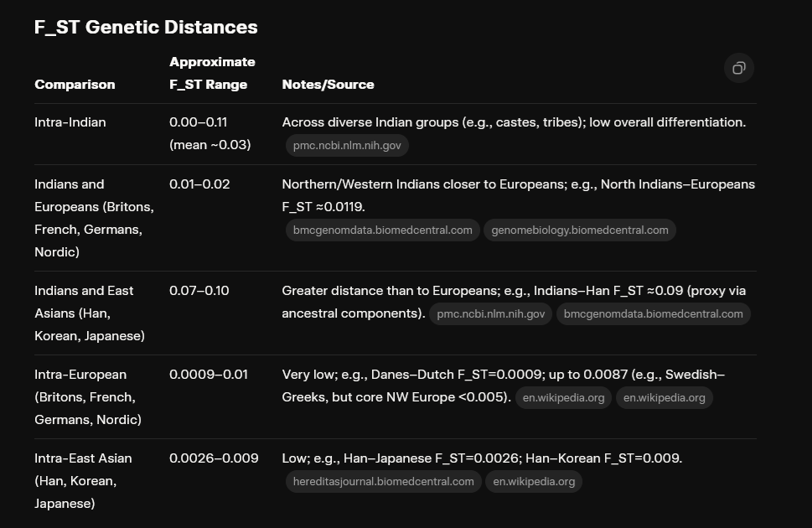Open pmc.ncbi.nlm.nih.gov source in Indians and East Asians row
The height and width of the screenshot is (528, 812).
click(490, 314)
